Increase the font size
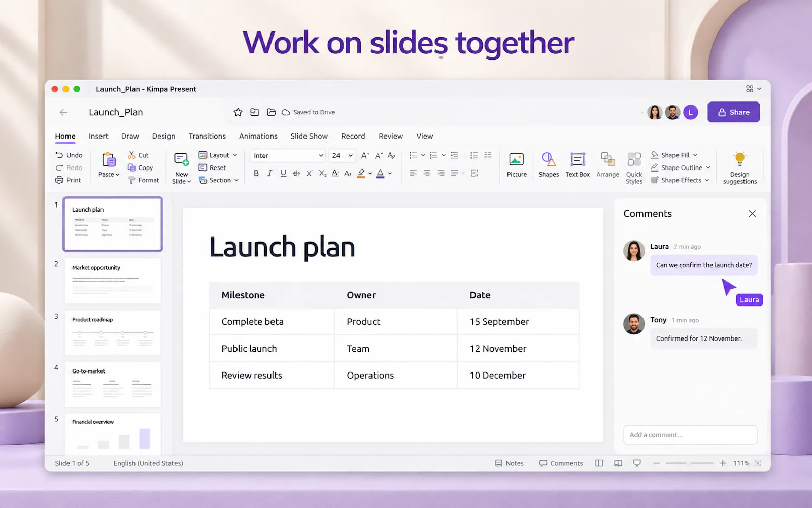This screenshot has width=812, height=508. click(x=365, y=156)
